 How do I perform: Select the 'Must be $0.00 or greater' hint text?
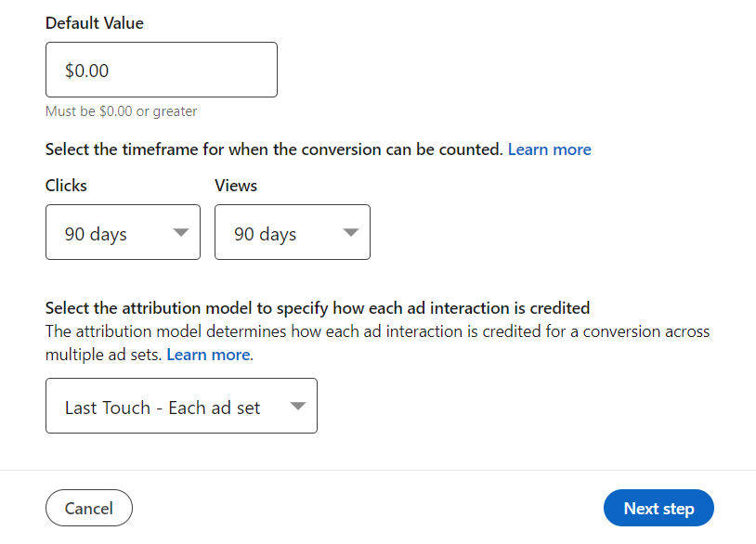click(x=121, y=111)
